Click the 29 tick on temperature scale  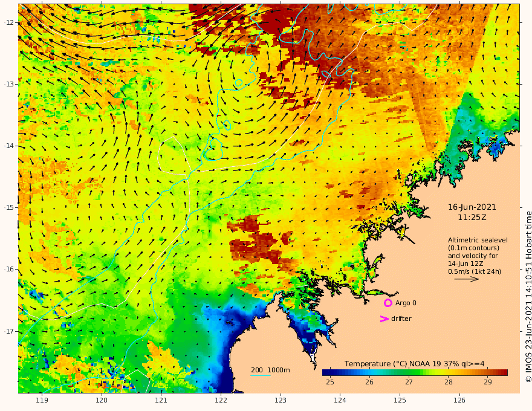click(488, 382)
